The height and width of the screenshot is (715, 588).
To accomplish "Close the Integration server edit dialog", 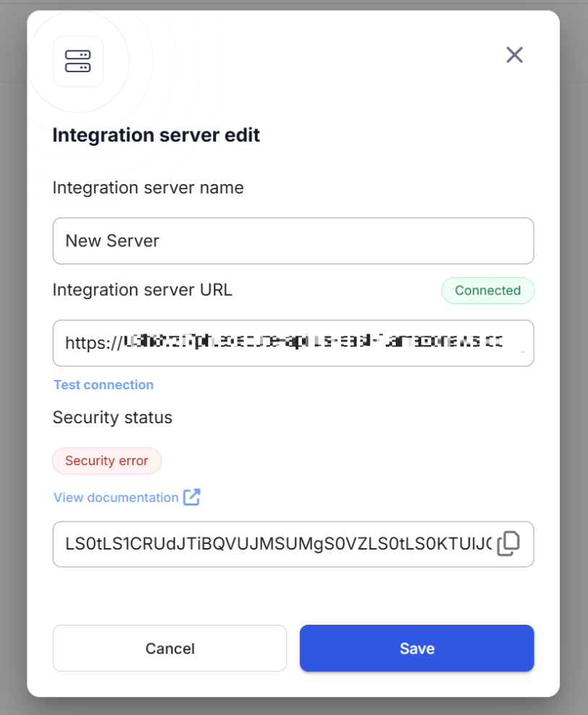I will coord(514,55).
